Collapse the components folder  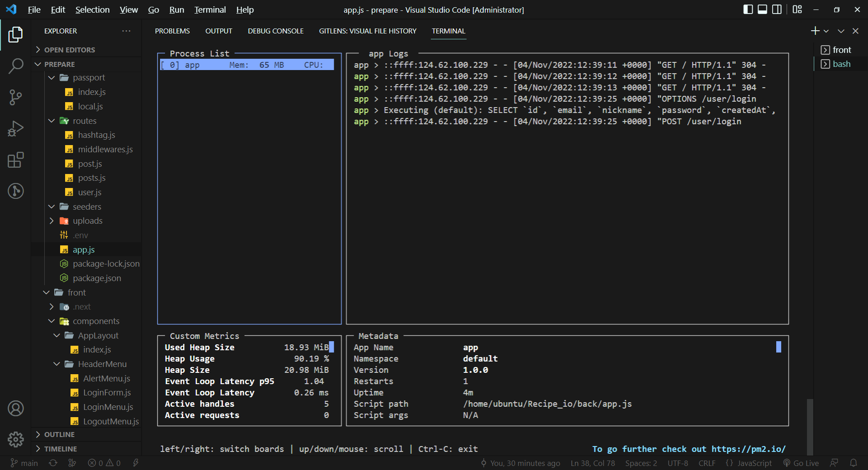86,321
